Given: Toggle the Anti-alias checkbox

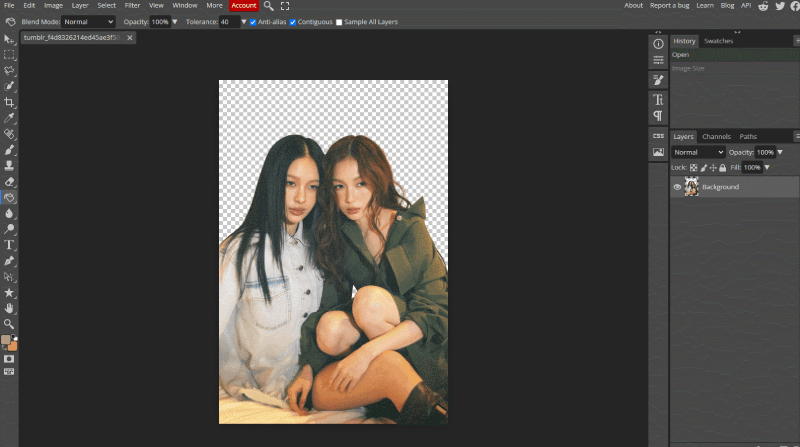Looking at the screenshot, I should pos(253,22).
